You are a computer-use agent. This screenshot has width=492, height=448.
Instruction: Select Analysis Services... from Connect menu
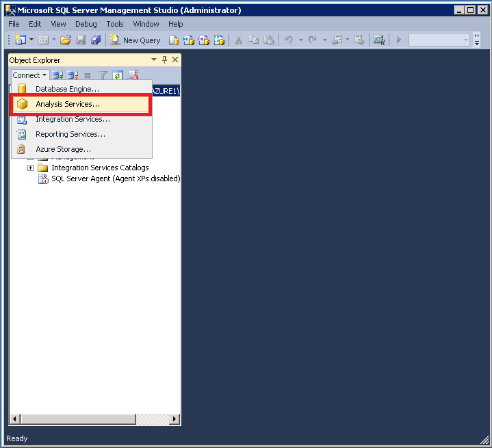click(x=81, y=104)
